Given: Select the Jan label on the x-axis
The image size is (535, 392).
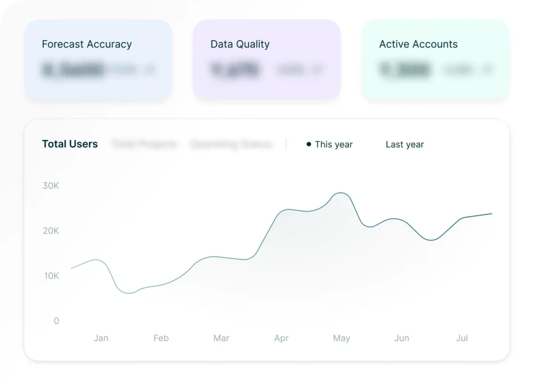Looking at the screenshot, I should [101, 338].
